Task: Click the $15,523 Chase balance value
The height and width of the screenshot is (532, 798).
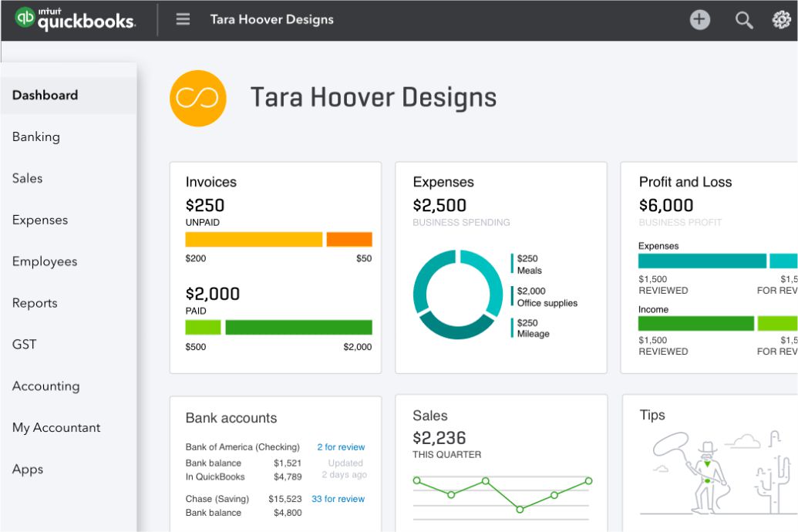Action: (x=285, y=499)
